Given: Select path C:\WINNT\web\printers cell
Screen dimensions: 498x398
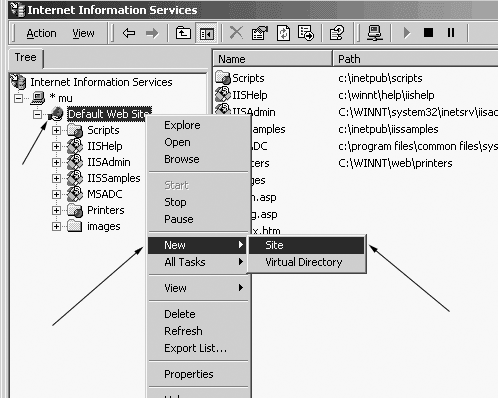Looking at the screenshot, I should (x=395, y=163).
